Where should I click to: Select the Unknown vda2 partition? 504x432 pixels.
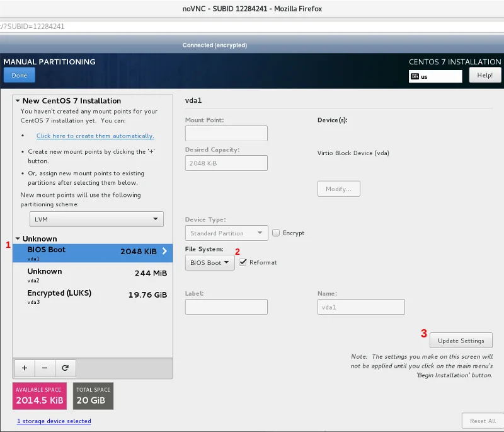click(92, 274)
